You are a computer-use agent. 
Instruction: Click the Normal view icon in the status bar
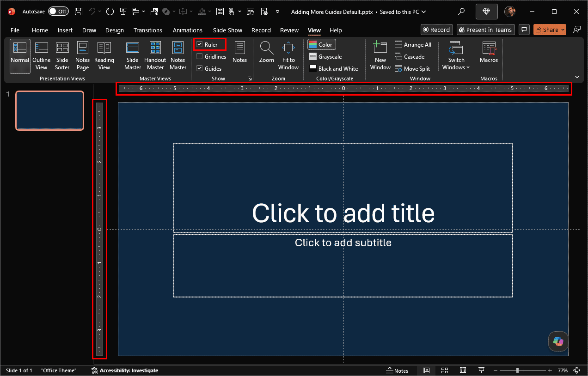click(x=426, y=370)
